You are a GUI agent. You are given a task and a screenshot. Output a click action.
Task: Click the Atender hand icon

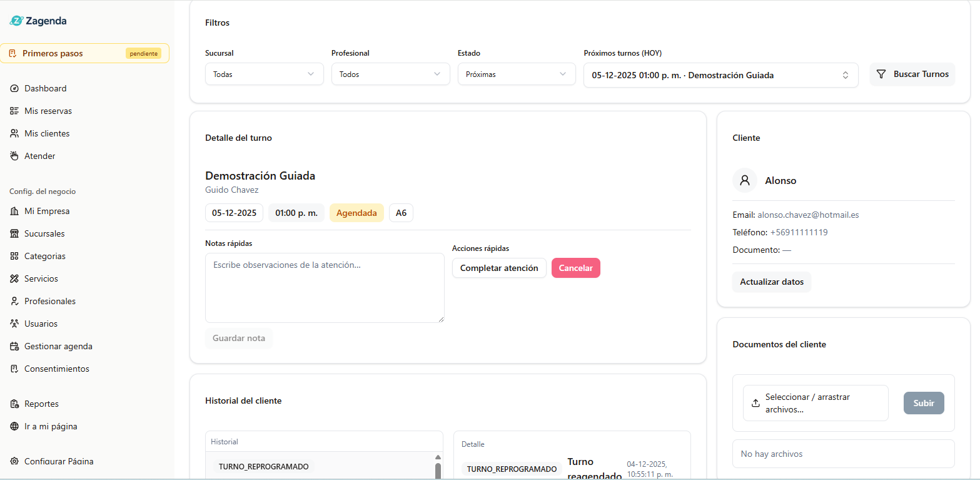click(14, 156)
